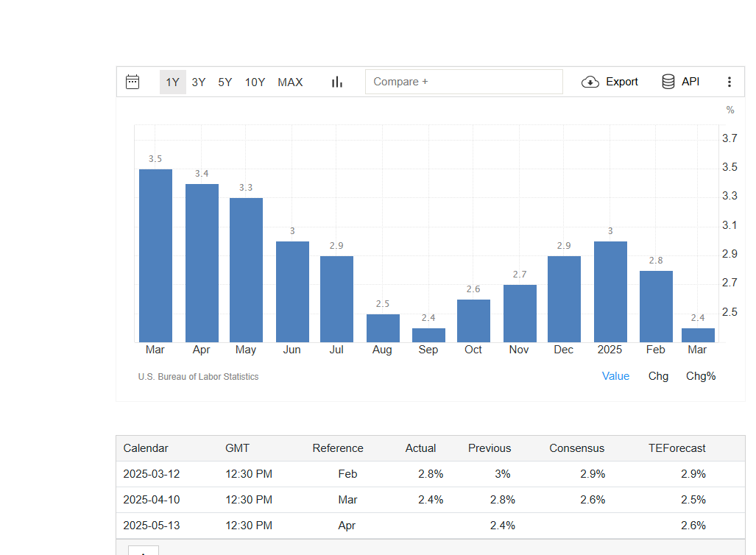Click the Apr reference cell in table
Image resolution: width=756 pixels, height=555 pixels.
pyautogui.click(x=347, y=526)
